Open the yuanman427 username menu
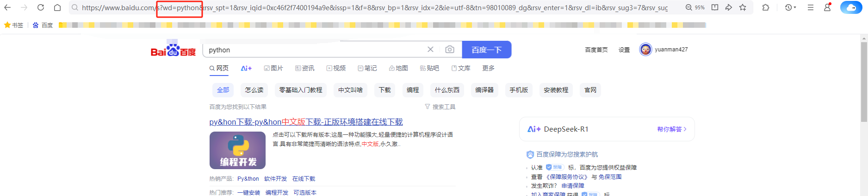The image size is (868, 196). (671, 50)
